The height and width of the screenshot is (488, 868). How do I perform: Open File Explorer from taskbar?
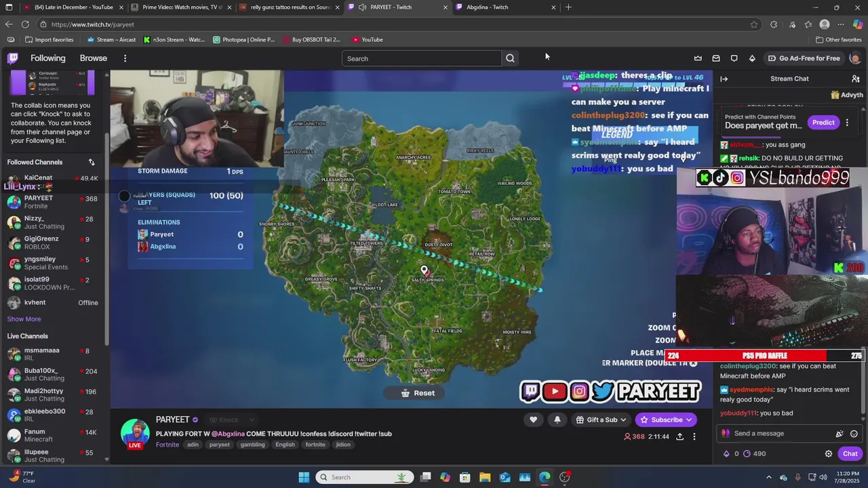pyautogui.click(x=485, y=477)
